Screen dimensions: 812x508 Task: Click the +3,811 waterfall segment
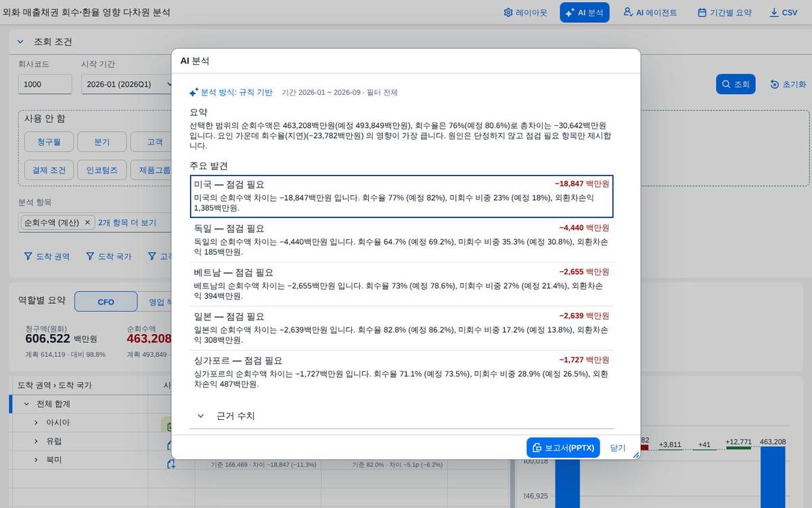[x=670, y=448]
